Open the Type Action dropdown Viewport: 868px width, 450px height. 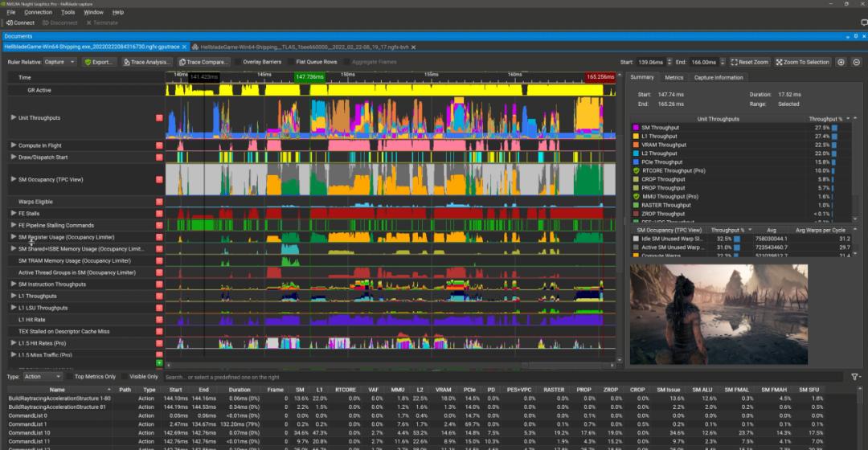(x=43, y=376)
